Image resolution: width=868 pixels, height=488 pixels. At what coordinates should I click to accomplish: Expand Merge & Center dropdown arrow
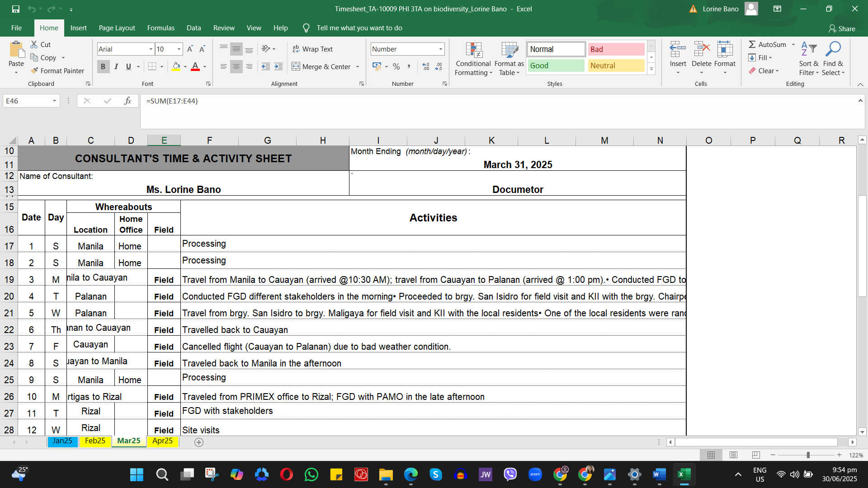click(358, 66)
